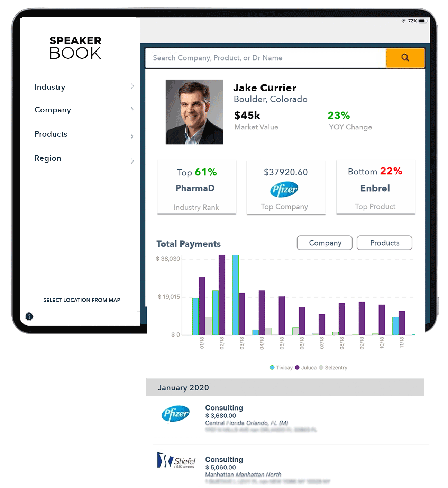Click the 01/18 axis label

(x=202, y=343)
